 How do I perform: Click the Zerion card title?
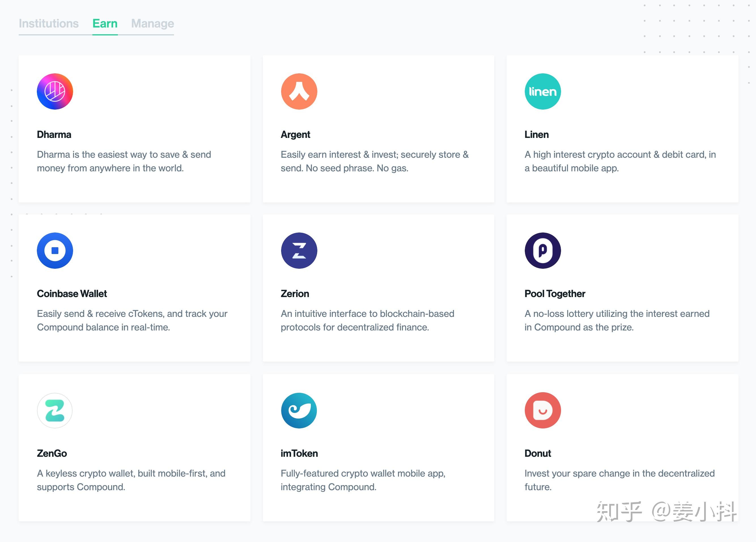[x=295, y=294]
